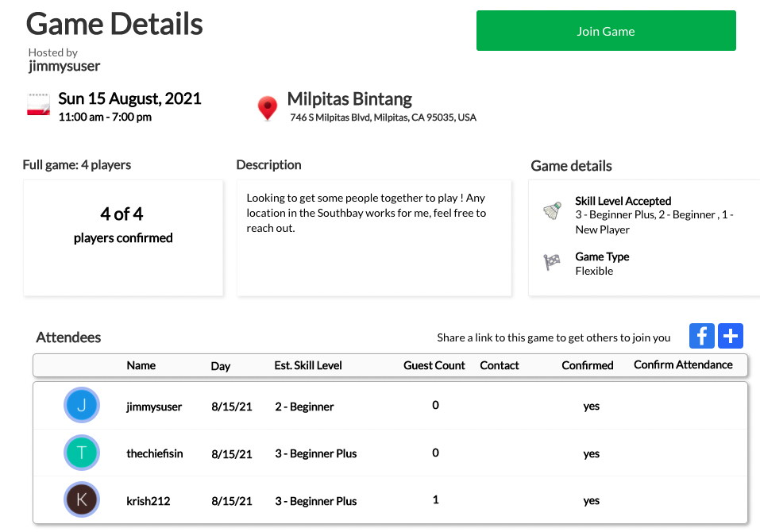Click the Guest Count column header
This screenshot has height=532, width=760.
[x=434, y=365]
